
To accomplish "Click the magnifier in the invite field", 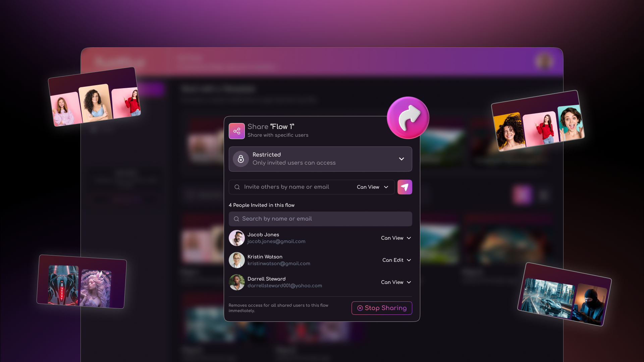I will coord(237,187).
